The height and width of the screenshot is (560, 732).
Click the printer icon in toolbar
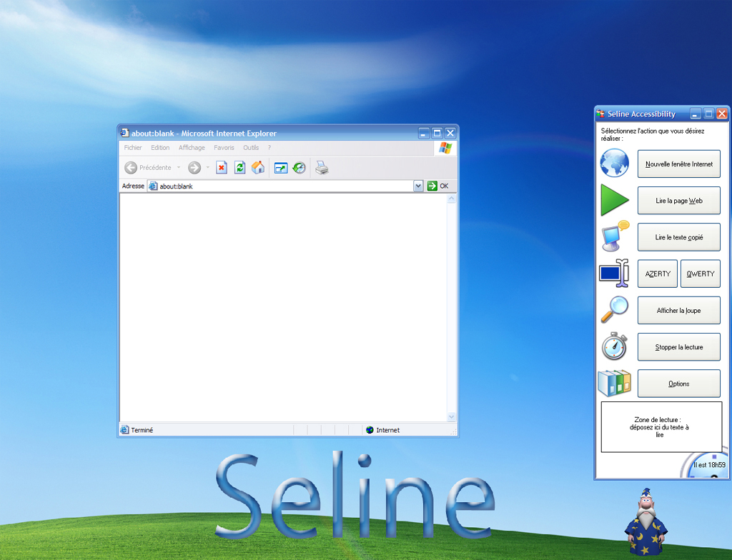coord(322,168)
